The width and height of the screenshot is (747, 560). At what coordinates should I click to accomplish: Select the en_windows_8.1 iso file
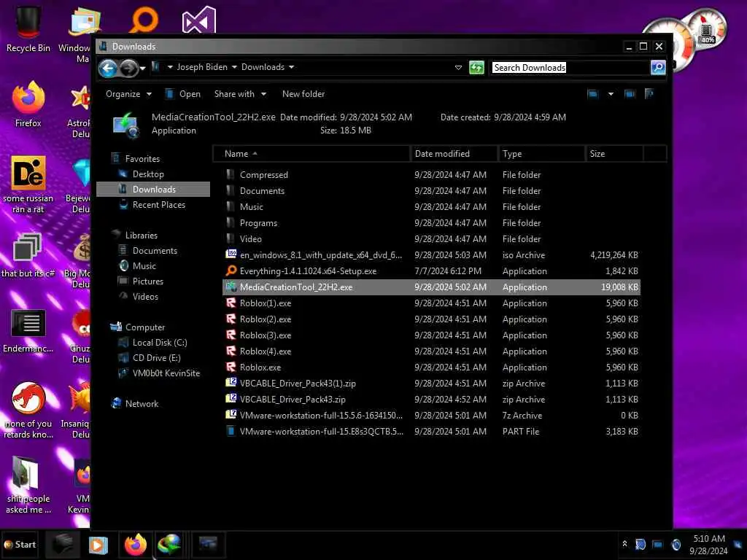(x=432, y=255)
